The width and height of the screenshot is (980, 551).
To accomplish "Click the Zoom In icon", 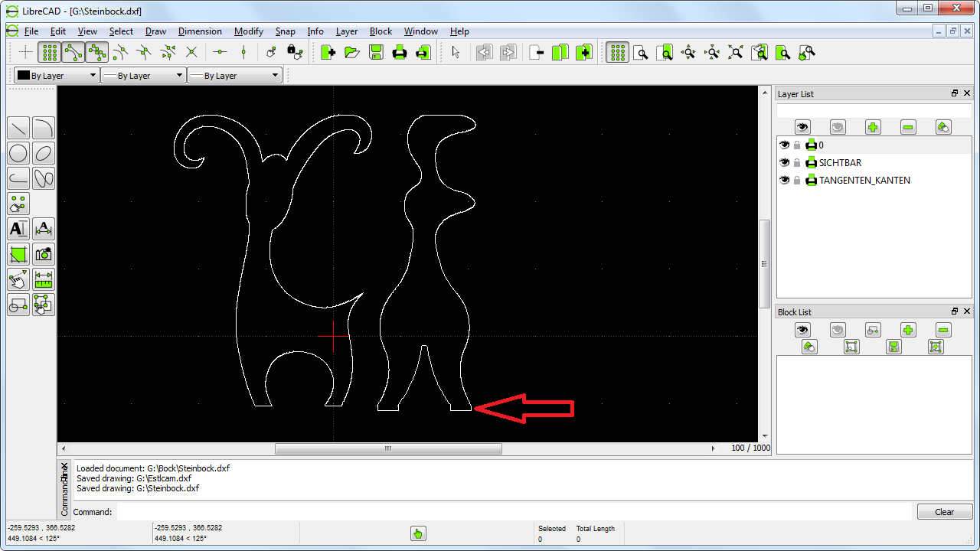I will click(688, 52).
